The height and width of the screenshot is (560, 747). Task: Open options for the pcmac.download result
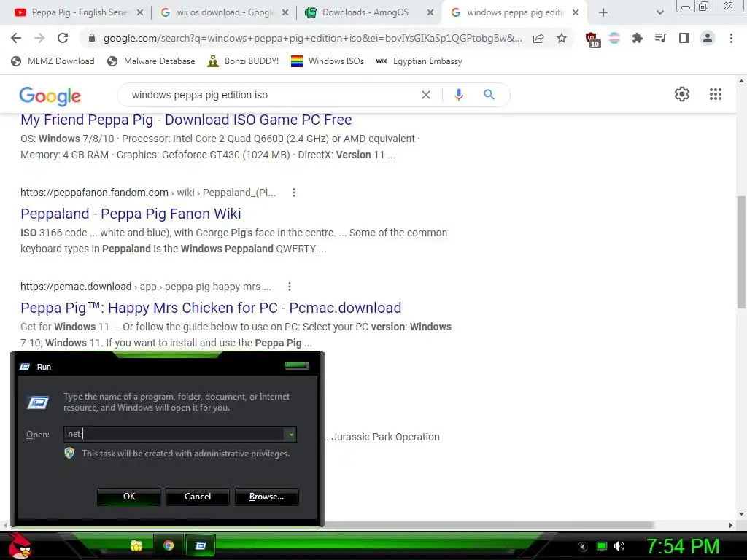[x=290, y=287]
